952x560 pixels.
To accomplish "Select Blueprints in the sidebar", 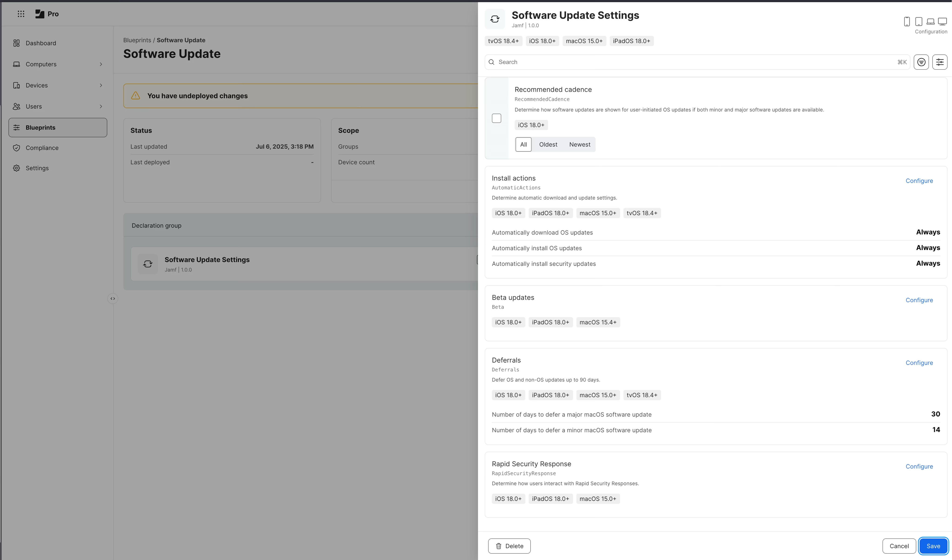I will (58, 128).
